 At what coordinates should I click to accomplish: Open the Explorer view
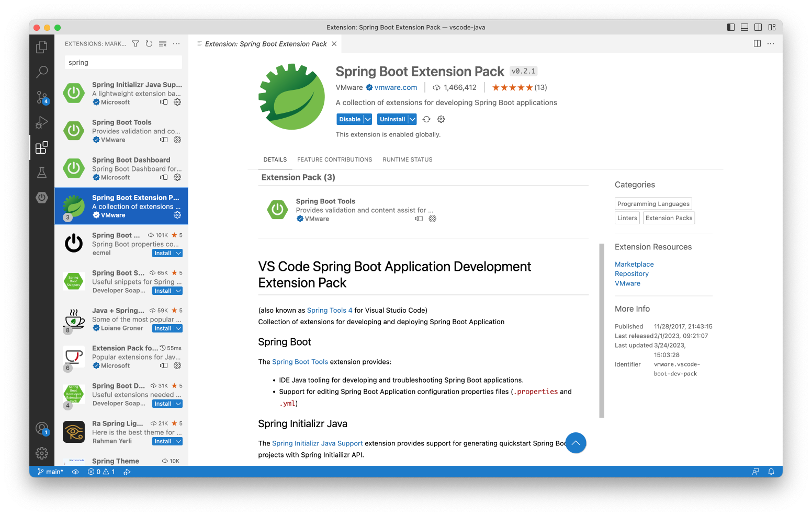[x=42, y=47]
